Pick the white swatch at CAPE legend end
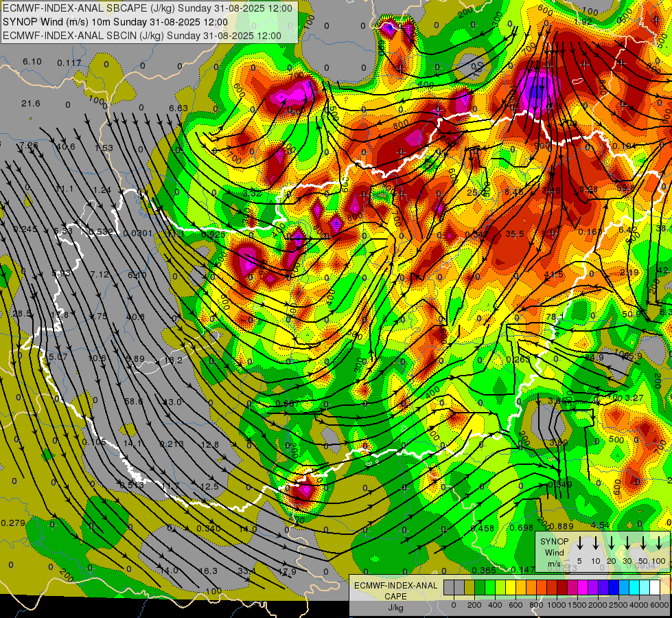The height and width of the screenshot is (618, 672). pyautogui.click(x=654, y=588)
